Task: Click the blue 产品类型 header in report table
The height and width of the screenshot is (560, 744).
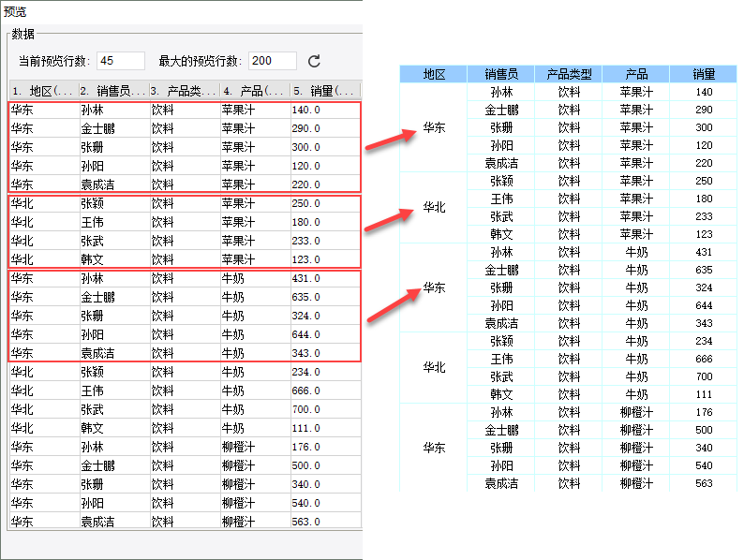Action: click(569, 74)
